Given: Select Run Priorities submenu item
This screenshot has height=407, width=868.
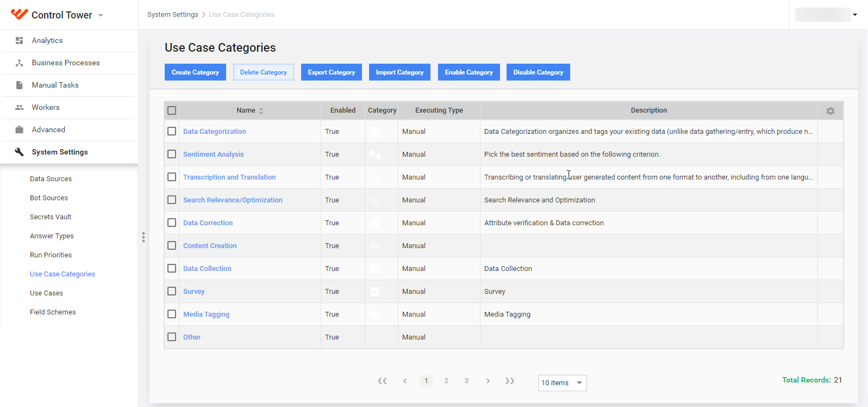Looking at the screenshot, I should pyautogui.click(x=51, y=255).
